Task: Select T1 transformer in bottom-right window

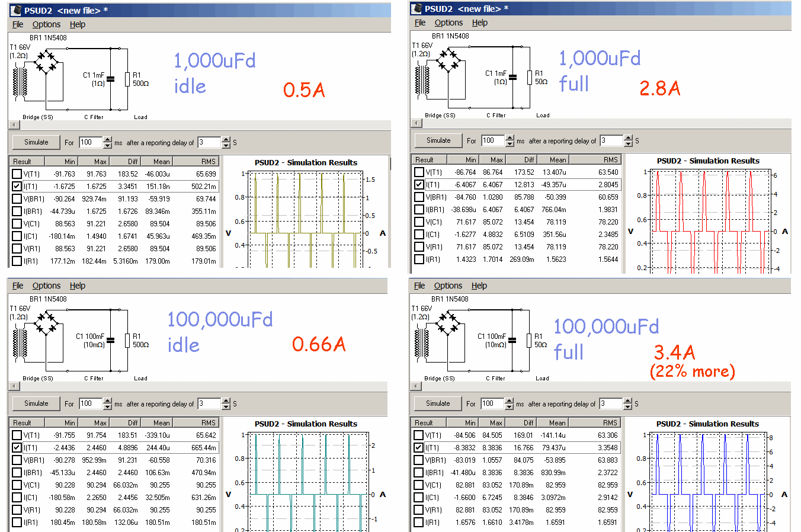Action: click(x=422, y=343)
